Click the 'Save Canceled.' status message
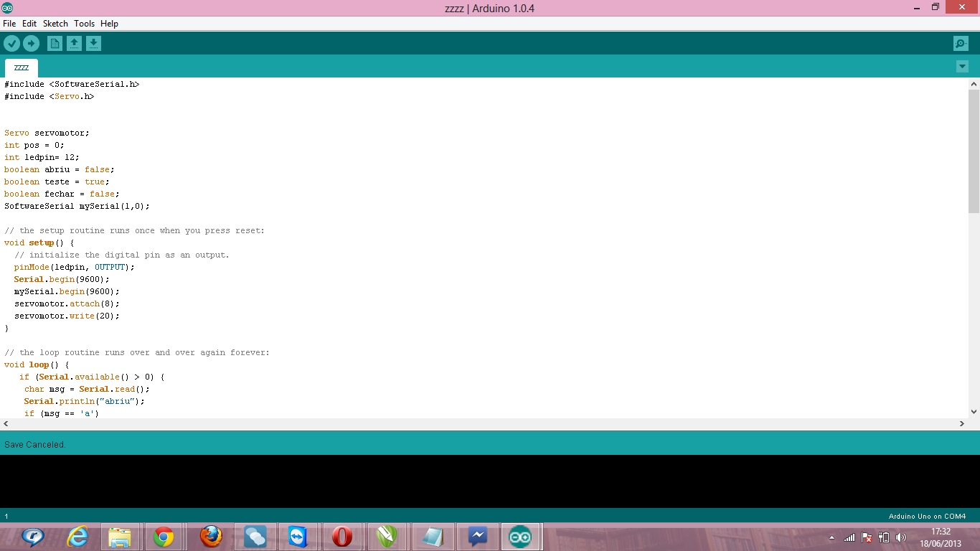This screenshot has width=980, height=551. (x=35, y=445)
